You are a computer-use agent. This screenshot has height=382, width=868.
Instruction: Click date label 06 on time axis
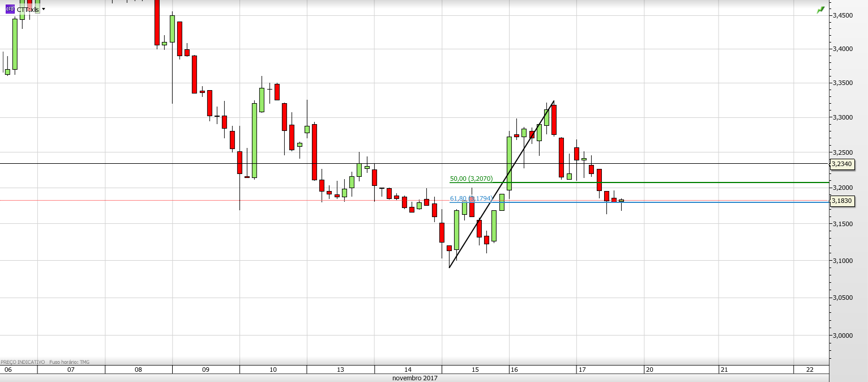click(x=7, y=370)
